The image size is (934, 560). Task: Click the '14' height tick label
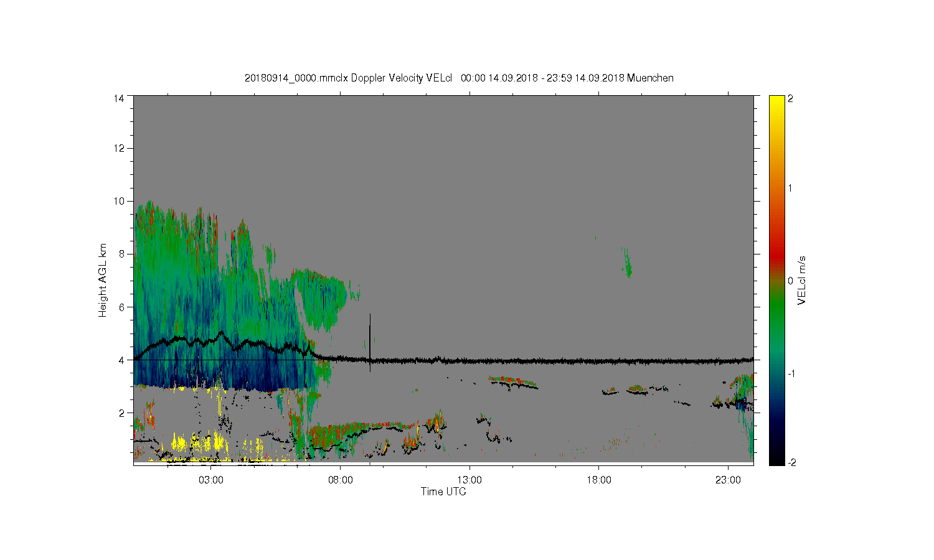pyautogui.click(x=119, y=98)
